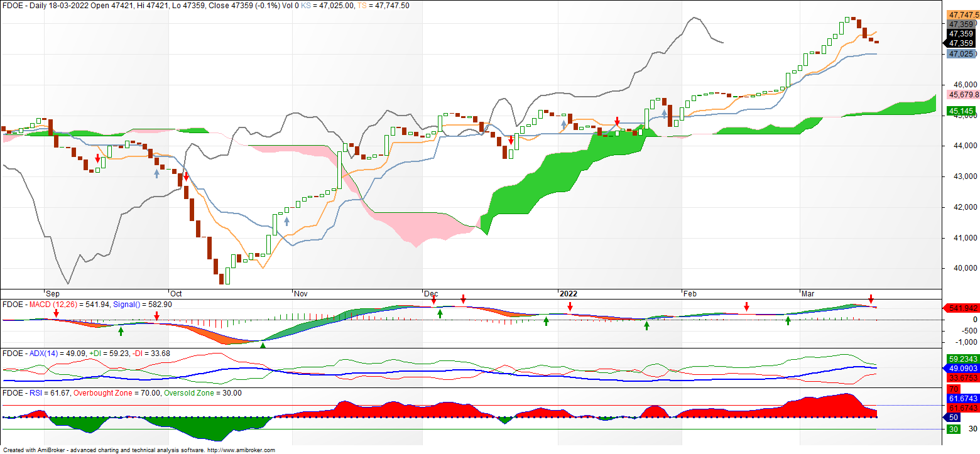980x454 pixels.
Task: Click the red 70 RSI level tag
Action: coord(954,389)
